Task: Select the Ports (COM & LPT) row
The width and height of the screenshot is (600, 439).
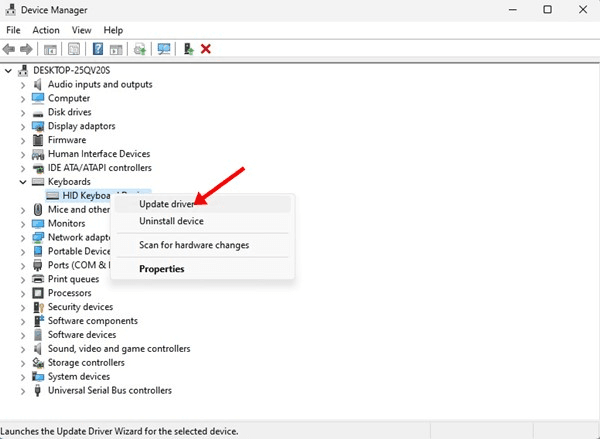Action: tap(79, 265)
